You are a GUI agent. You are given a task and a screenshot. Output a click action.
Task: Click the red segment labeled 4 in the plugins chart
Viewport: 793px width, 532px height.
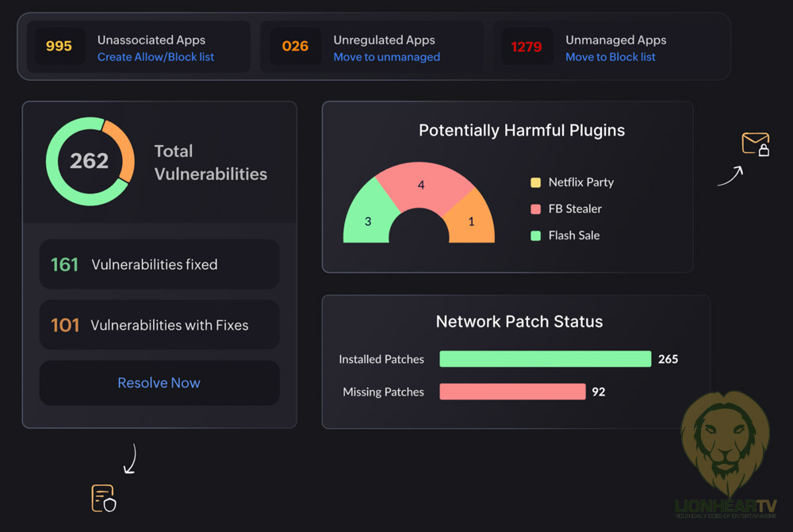(x=421, y=184)
